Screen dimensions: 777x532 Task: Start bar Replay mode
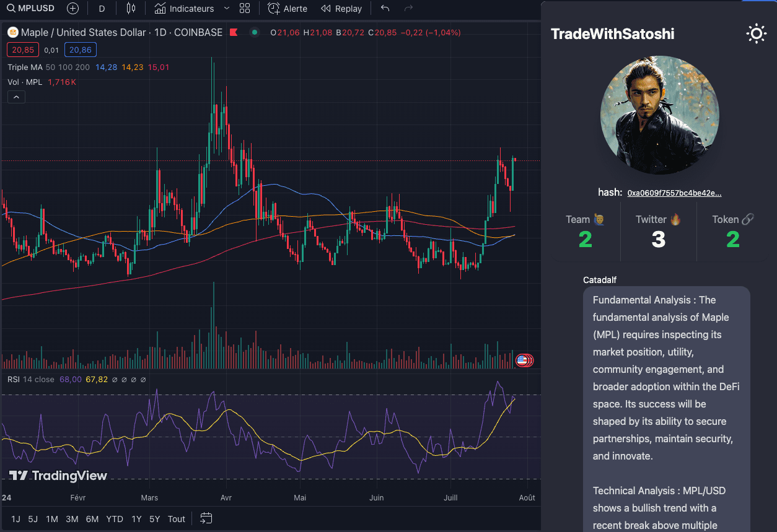pyautogui.click(x=341, y=9)
